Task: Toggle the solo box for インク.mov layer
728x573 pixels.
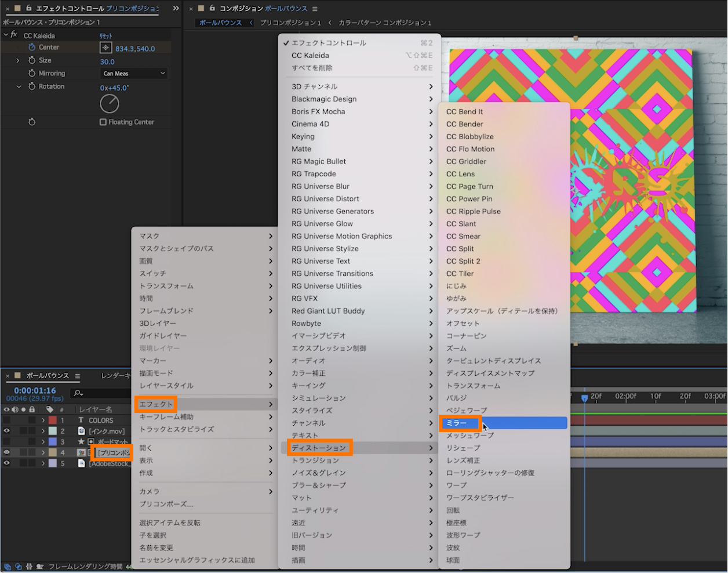Action: click(23, 431)
